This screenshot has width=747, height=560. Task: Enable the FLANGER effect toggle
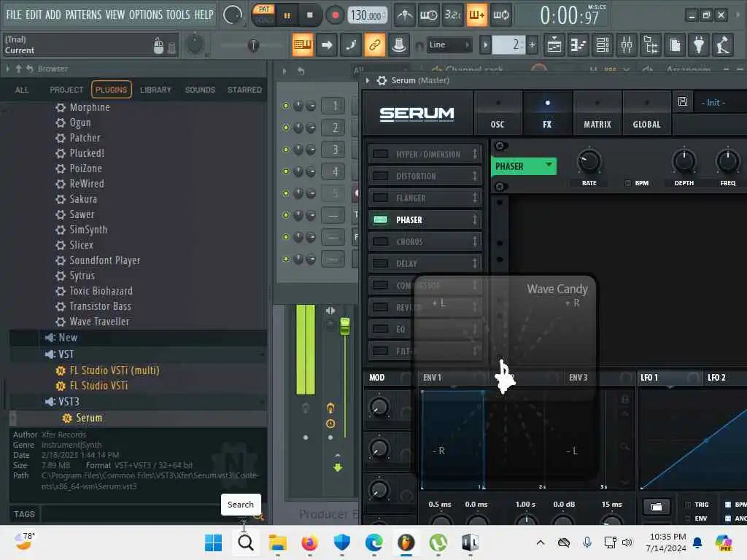tap(380, 198)
